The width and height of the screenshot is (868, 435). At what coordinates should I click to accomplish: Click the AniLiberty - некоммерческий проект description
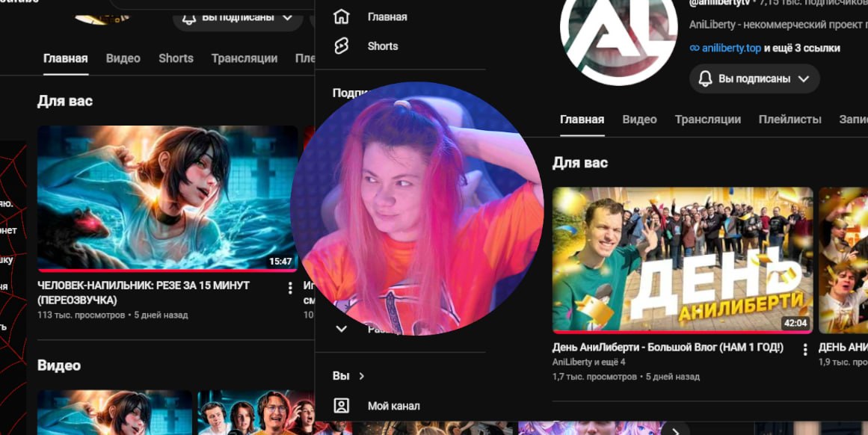click(778, 25)
